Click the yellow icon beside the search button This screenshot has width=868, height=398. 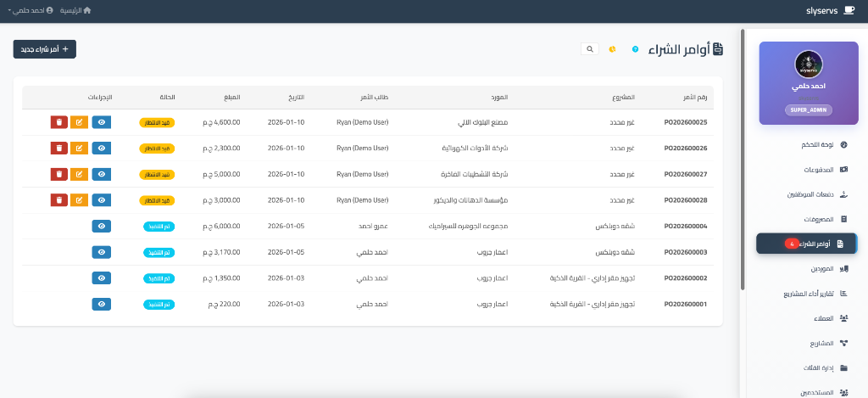612,49
